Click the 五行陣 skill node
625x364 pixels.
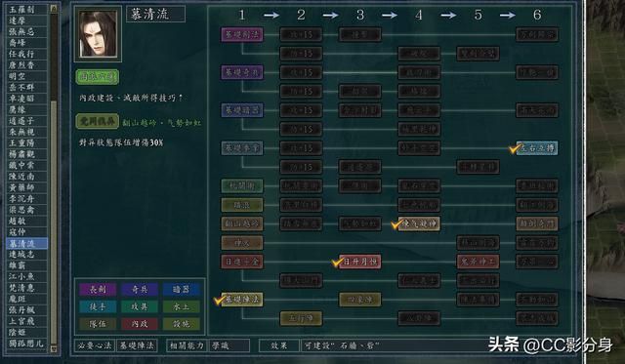(301, 318)
